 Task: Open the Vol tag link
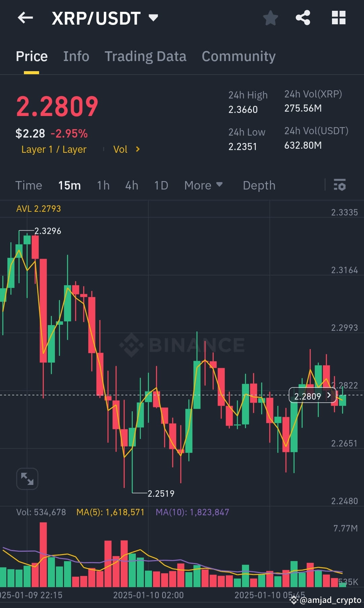click(x=120, y=149)
